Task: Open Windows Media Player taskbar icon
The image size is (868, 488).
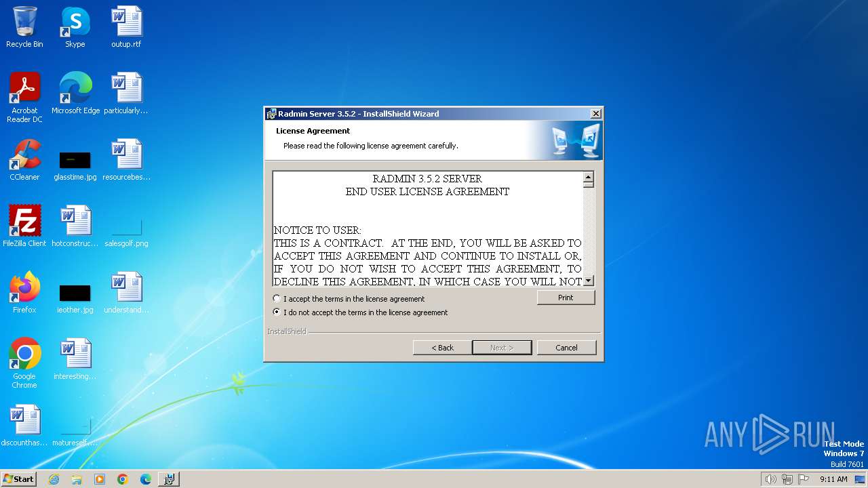Action: pyautogui.click(x=100, y=479)
